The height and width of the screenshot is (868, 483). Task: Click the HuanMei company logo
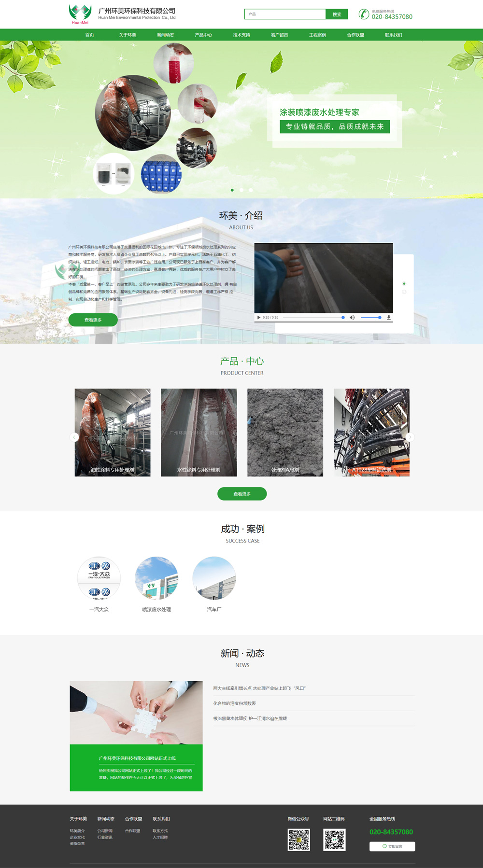tap(80, 14)
